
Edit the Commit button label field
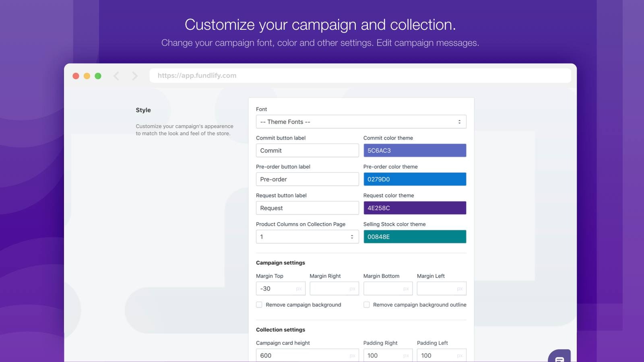click(307, 150)
